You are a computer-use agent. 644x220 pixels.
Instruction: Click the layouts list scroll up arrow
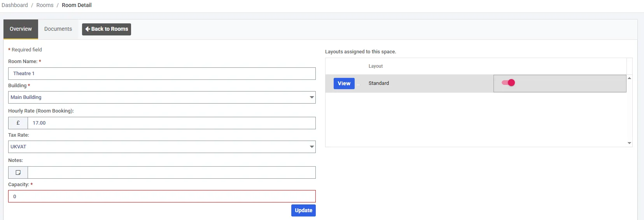(x=629, y=78)
